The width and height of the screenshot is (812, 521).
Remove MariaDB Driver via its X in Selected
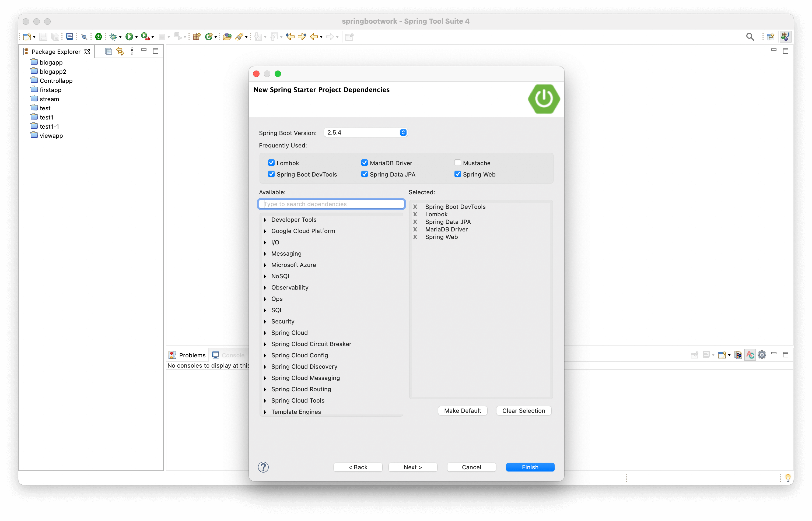(415, 229)
